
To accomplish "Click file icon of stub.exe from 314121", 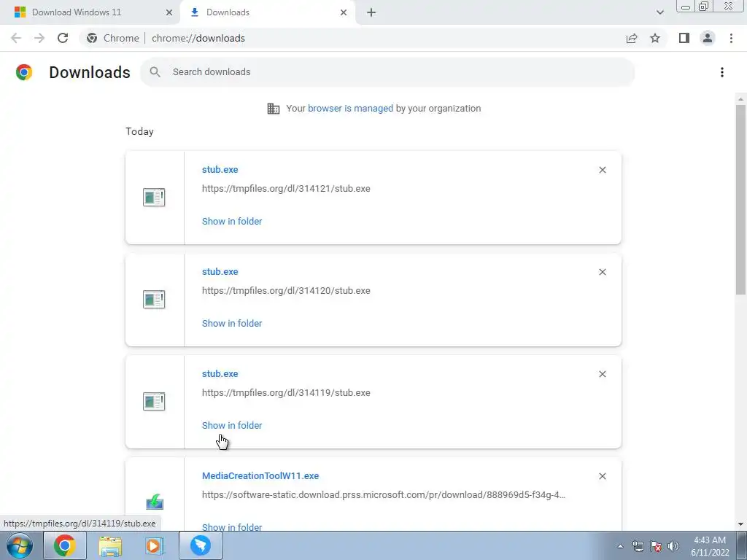I will pos(154,197).
